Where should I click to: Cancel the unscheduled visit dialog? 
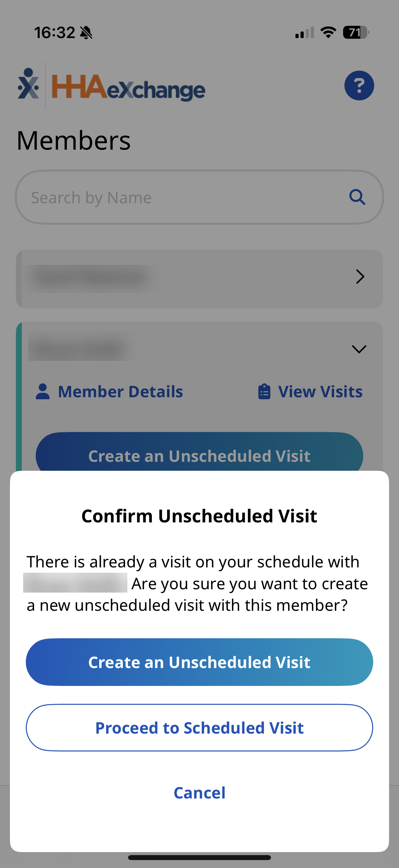click(x=199, y=793)
